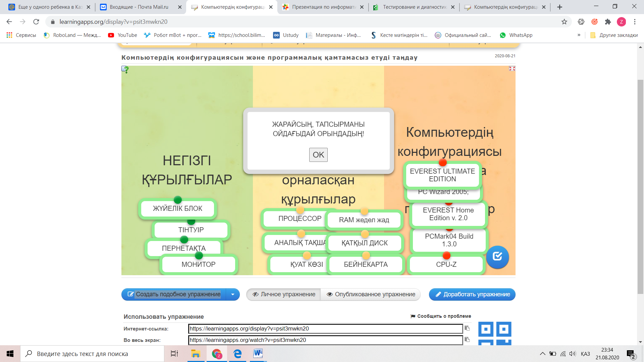The height and width of the screenshot is (362, 644).
Task: Switch keyboard language КАЗ indicator
Action: coord(585,354)
